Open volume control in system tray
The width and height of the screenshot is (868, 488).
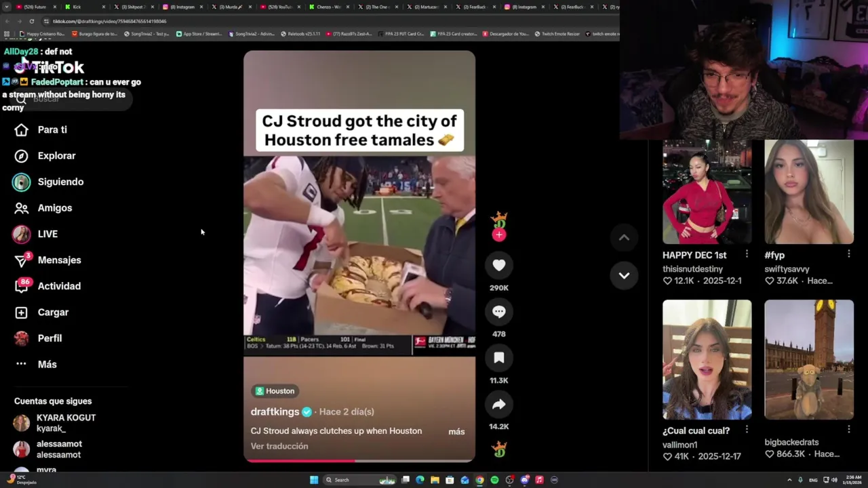coord(834,480)
